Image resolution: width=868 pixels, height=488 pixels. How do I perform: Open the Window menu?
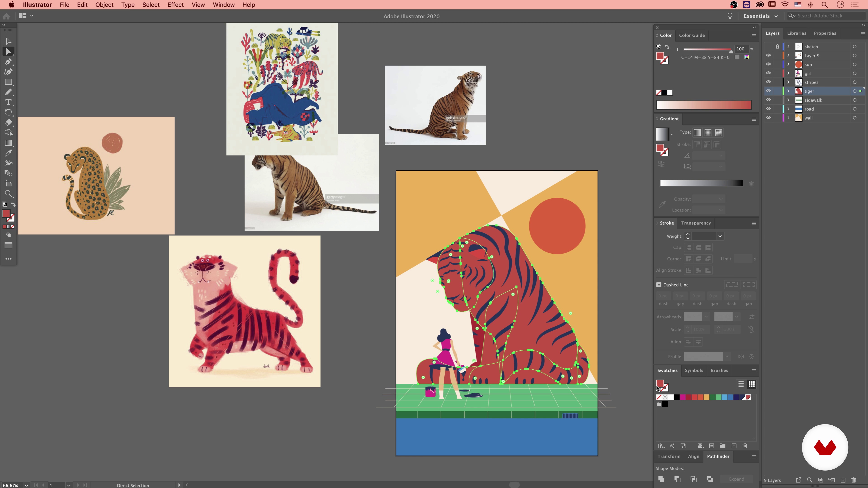tap(223, 5)
